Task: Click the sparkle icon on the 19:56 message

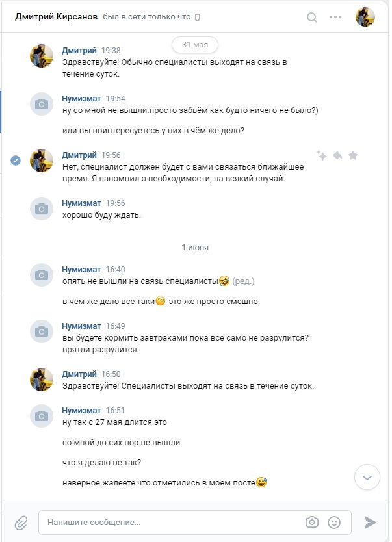Action: (x=321, y=155)
